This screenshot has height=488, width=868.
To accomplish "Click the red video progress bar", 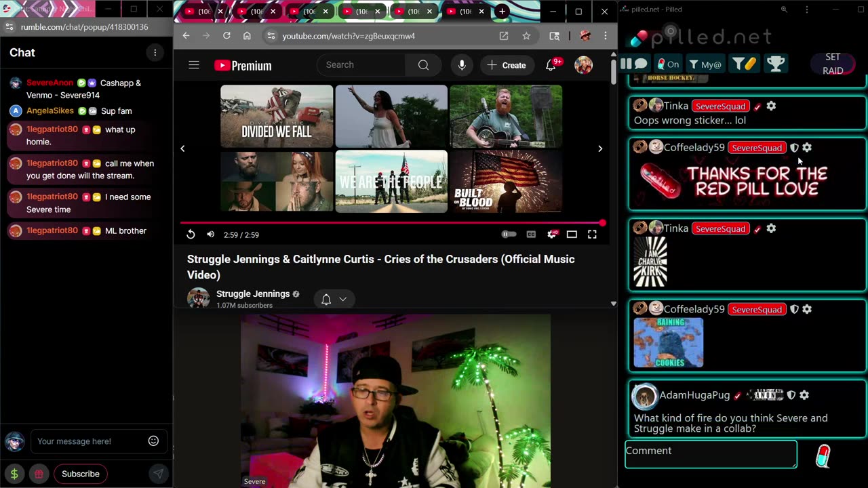I will 391,222.
